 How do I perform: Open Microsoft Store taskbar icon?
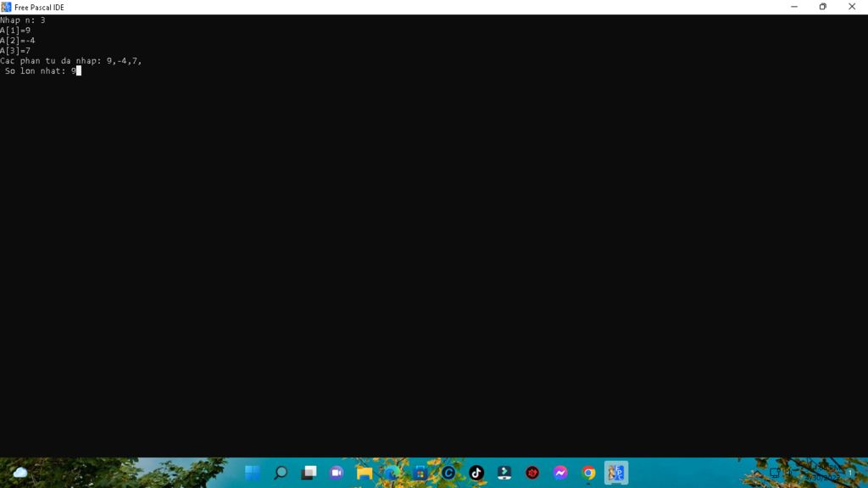[420, 473]
